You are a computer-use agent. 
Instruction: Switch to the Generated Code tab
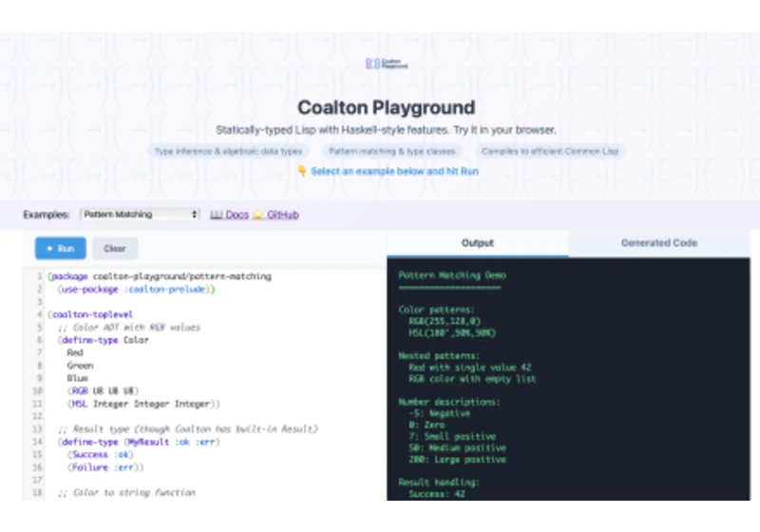(x=659, y=243)
